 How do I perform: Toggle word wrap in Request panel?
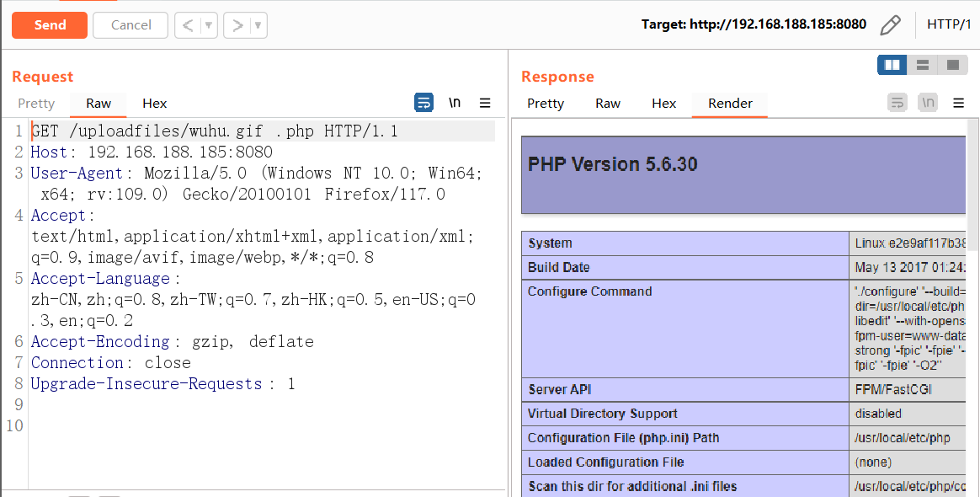pyautogui.click(x=423, y=103)
